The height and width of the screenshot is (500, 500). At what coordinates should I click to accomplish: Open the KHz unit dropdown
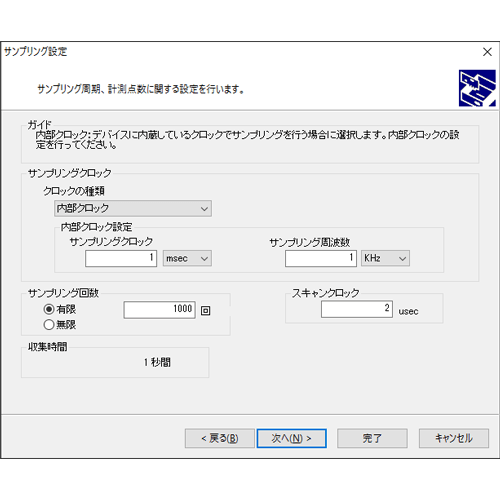(385, 258)
